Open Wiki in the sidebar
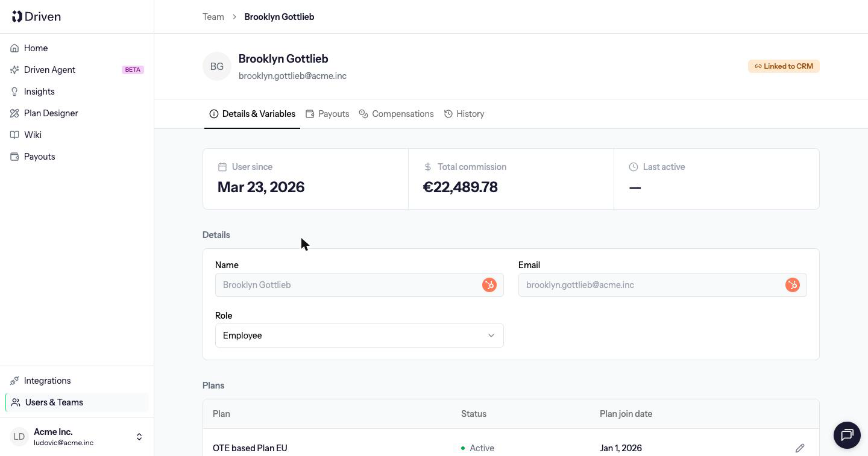Screen dimensions: 868x456 77,135
